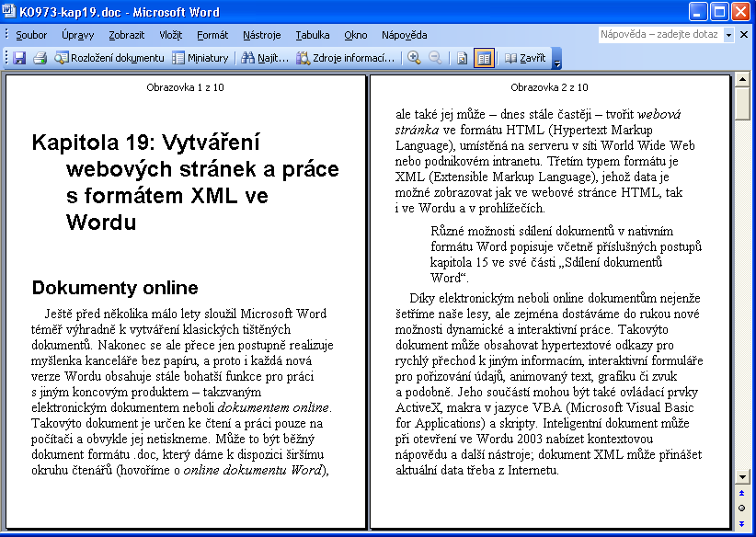Image resolution: width=756 pixels, height=537 pixels.
Task: Open the Okno menu
Action: click(x=355, y=35)
